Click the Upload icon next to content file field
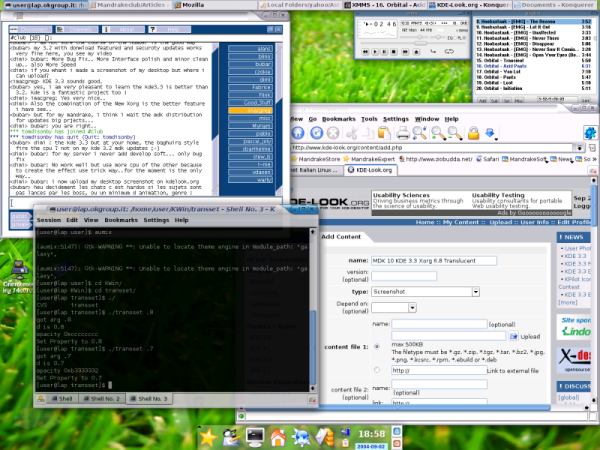 coord(513,336)
